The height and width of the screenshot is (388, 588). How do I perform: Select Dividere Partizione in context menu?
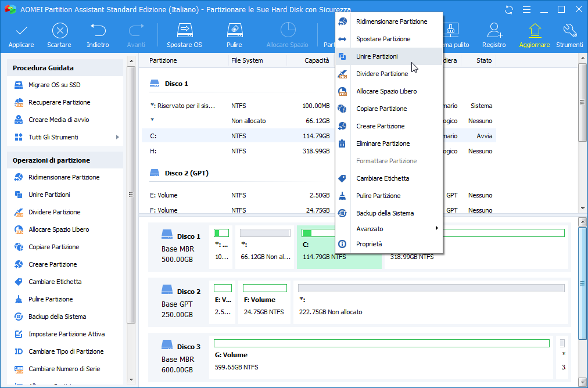pyautogui.click(x=382, y=74)
